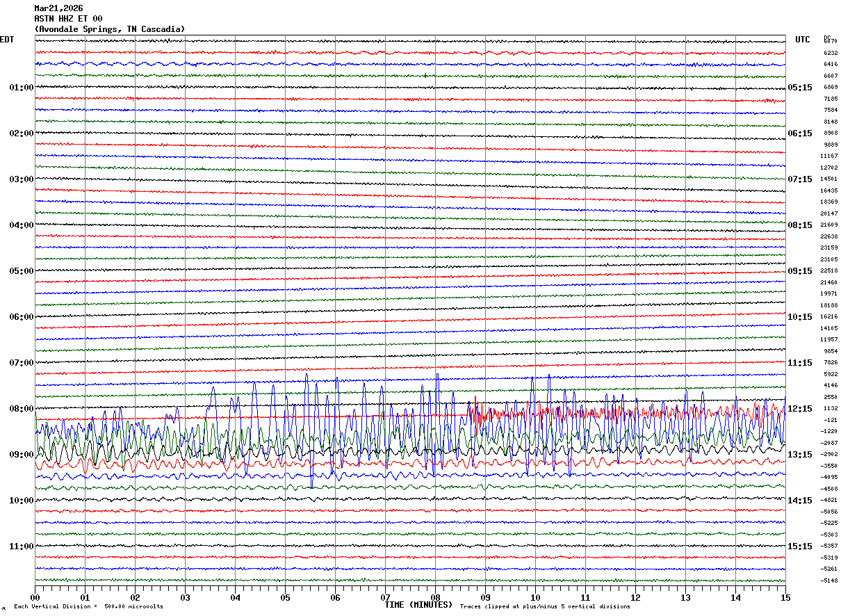841x616 pixels.
Task: Click the "09:00" EDT time label
Action: click(x=22, y=455)
